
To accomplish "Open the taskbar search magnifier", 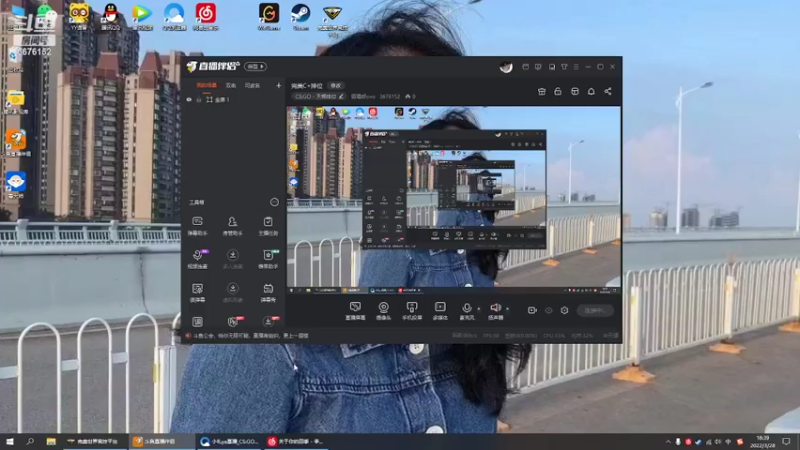I will (x=30, y=441).
